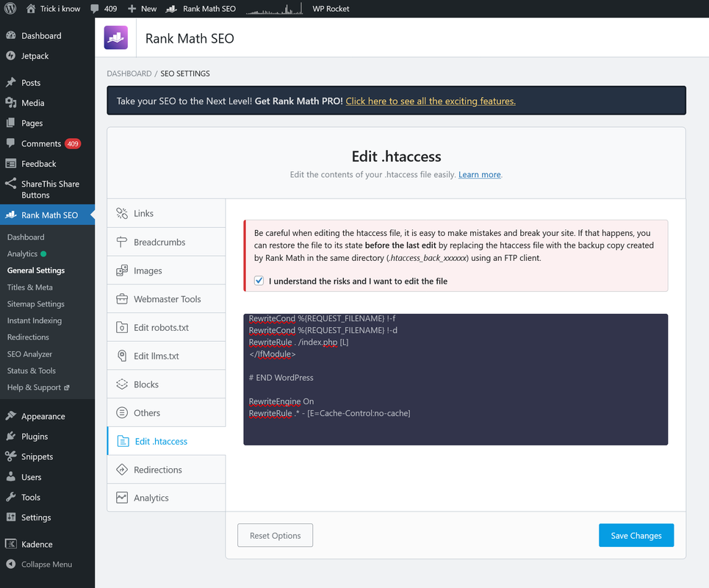Follow the Learn more link
The width and height of the screenshot is (709, 588).
click(479, 174)
